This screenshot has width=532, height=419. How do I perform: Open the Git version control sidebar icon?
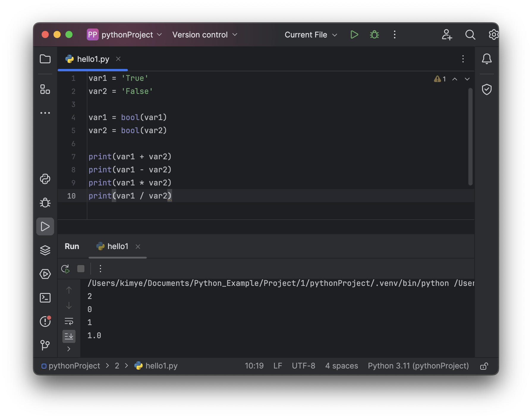pos(45,345)
